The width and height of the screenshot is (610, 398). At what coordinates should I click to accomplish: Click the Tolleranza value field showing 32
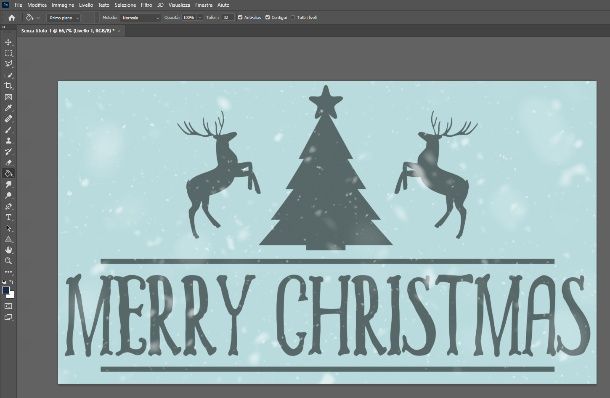pos(228,18)
